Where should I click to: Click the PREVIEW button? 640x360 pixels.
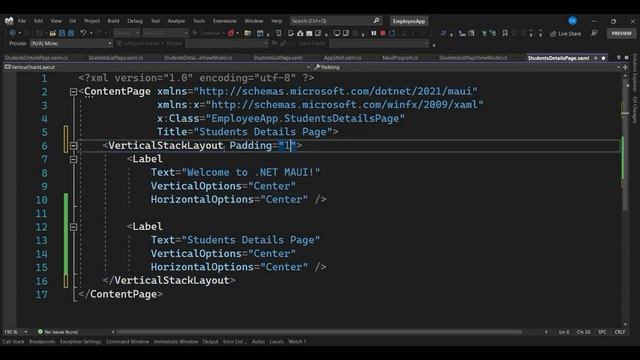coord(621,33)
